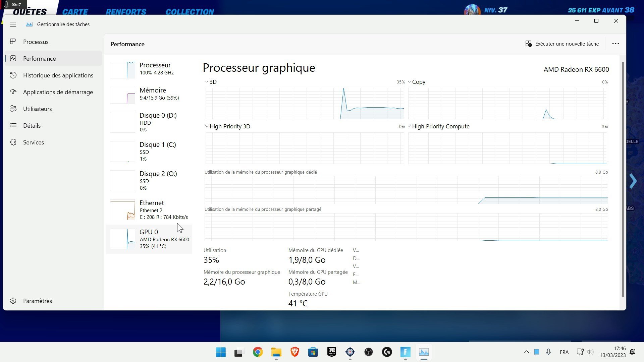This screenshot has height=362, width=644.
Task: Click the Fortnite COLLECTION tab
Action: click(190, 11)
